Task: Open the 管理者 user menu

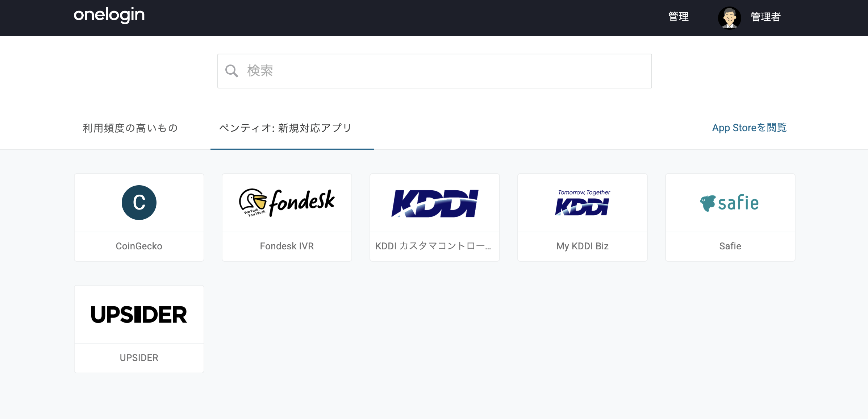Action: [x=765, y=17]
